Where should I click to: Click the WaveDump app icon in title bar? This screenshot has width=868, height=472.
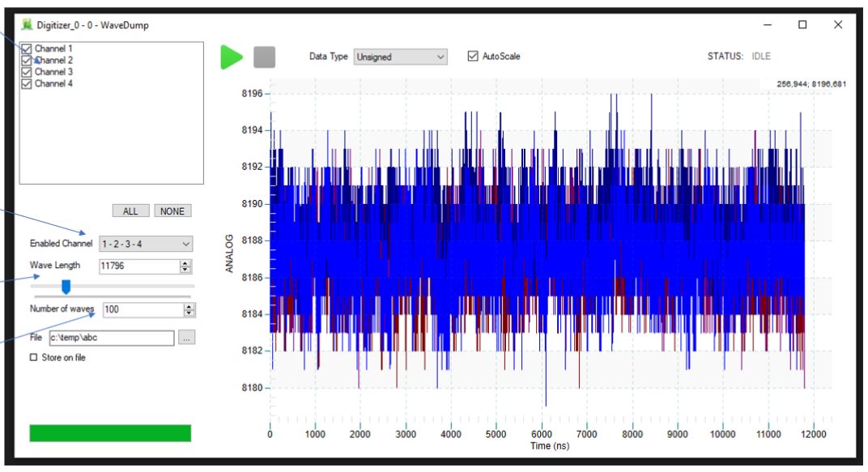click(x=27, y=25)
